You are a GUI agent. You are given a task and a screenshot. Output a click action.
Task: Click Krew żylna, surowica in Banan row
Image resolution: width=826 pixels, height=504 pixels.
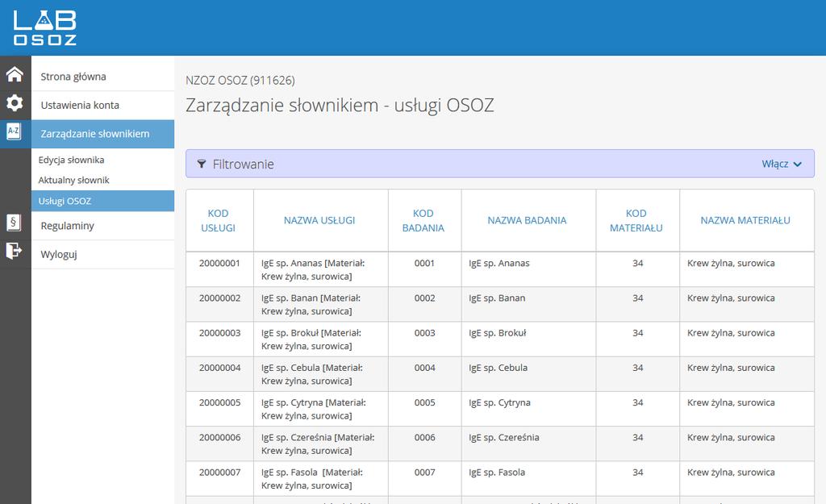[731, 298]
